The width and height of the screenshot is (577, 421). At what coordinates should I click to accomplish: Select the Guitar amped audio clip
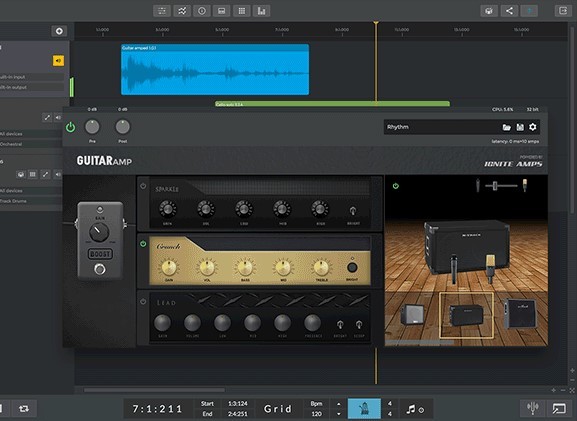click(215, 69)
